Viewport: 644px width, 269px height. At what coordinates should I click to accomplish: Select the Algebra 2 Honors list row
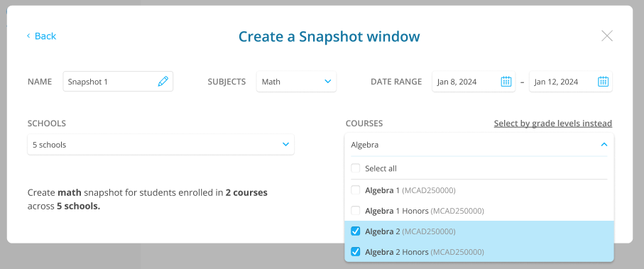coord(479,252)
